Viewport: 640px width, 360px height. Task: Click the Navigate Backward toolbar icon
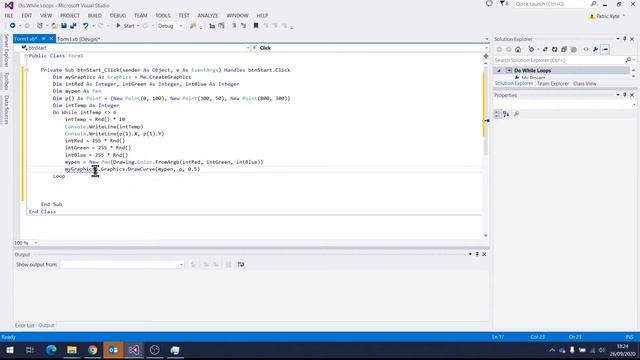coord(13,26)
